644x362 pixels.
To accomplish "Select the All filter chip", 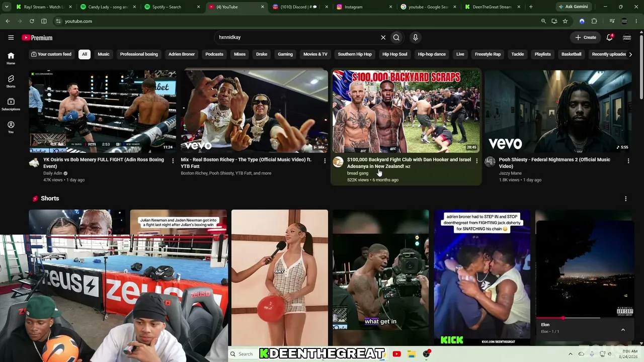I will (85, 54).
